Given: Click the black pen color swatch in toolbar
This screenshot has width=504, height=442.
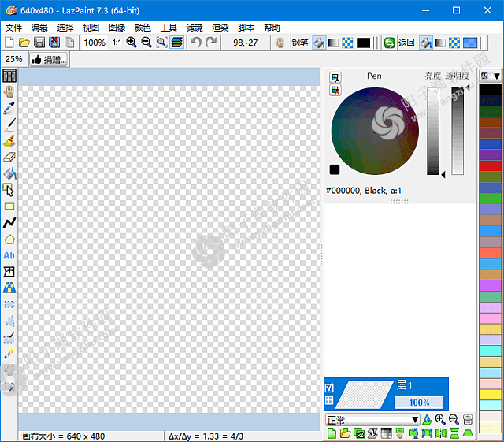Looking at the screenshot, I should pyautogui.click(x=364, y=43).
